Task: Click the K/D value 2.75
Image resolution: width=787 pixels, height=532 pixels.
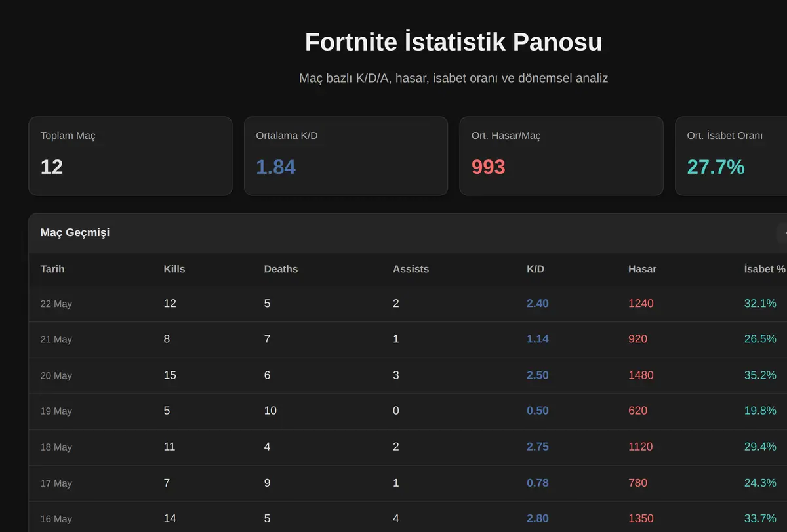Action: coord(538,447)
